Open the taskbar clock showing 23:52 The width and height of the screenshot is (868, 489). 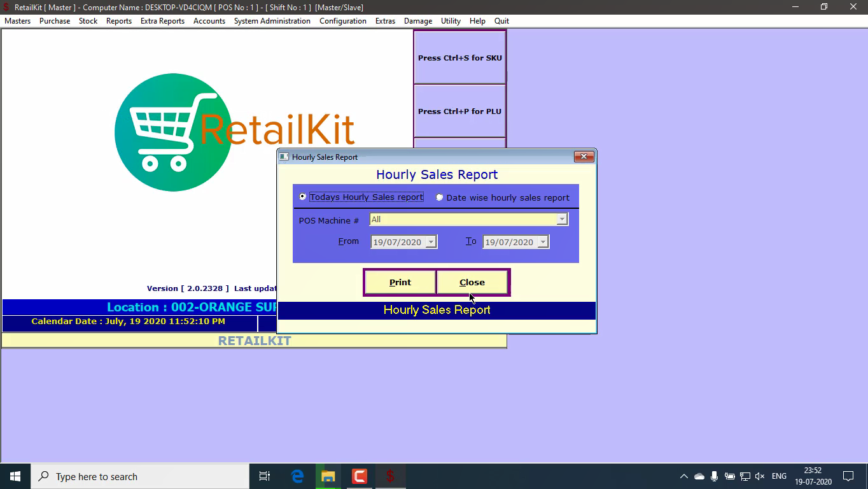pos(813,476)
